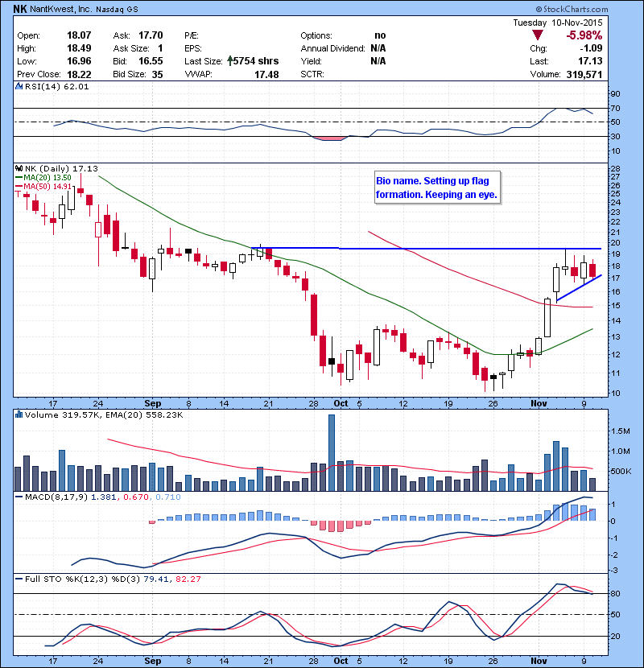The image size is (644, 668).
Task: Click the 90 level on RSI axis
Action: tap(616, 93)
